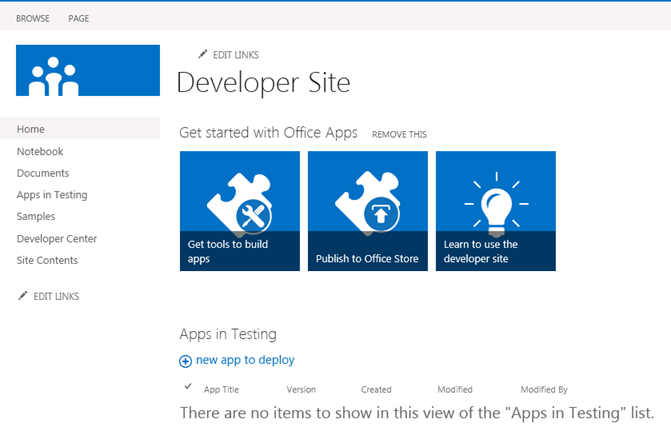Viewport: 671px width, 443px height.
Task: Open Site Contents in the sidebar
Action: click(47, 260)
